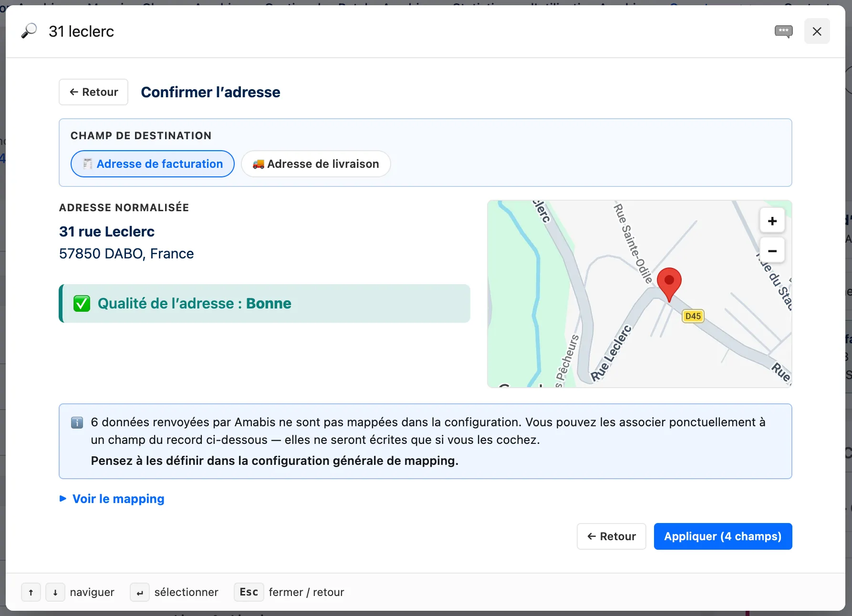The height and width of the screenshot is (616, 852).
Task: Click the up arrow navigation key hint
Action: [x=31, y=592]
